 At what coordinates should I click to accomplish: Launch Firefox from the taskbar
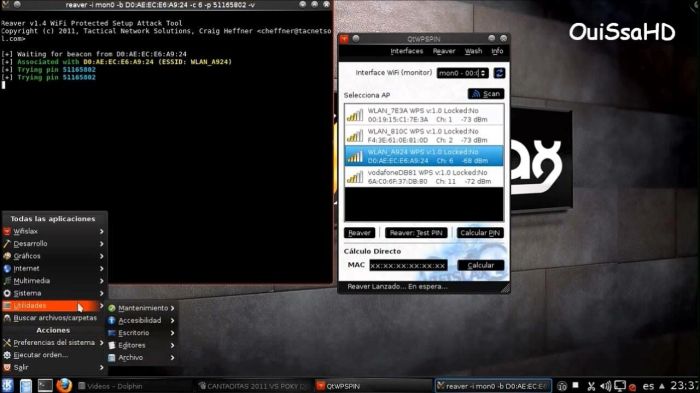click(64, 385)
